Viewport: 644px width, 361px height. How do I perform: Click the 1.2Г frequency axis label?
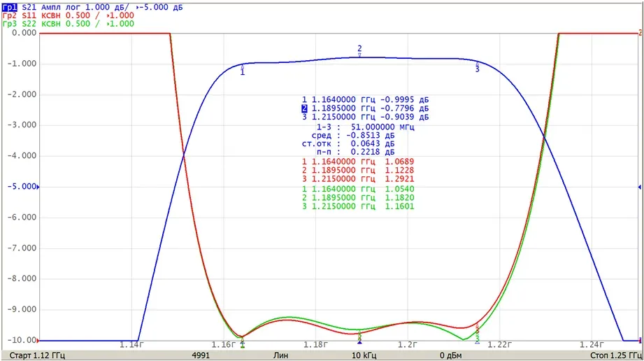(408, 344)
